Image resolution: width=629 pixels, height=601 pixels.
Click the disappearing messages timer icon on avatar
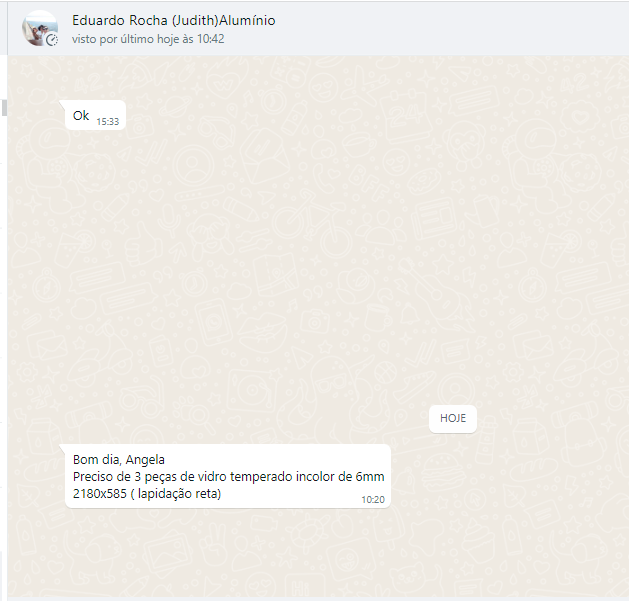pos(52,40)
